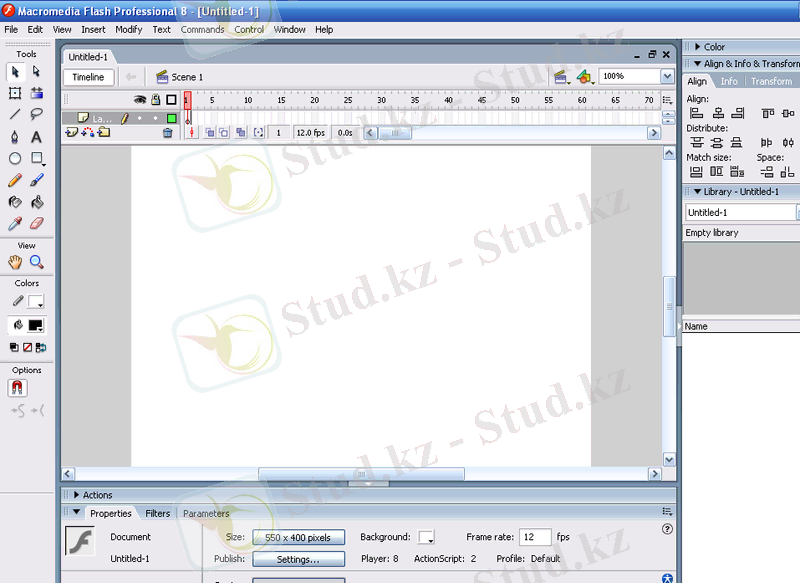Select the Eraser tool

[37, 223]
